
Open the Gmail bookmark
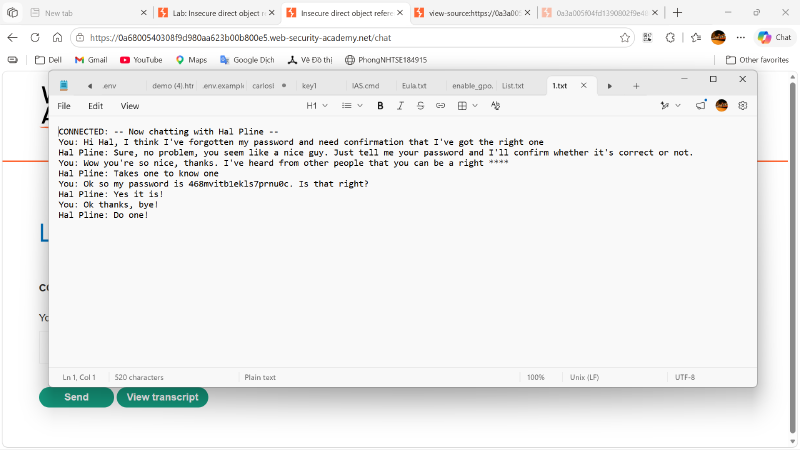pos(91,60)
